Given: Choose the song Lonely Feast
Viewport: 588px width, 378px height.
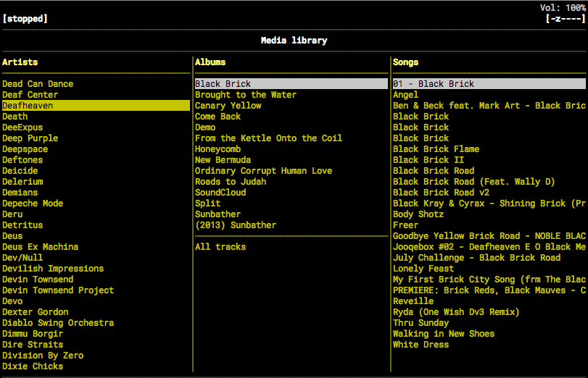Looking at the screenshot, I should coord(423,269).
